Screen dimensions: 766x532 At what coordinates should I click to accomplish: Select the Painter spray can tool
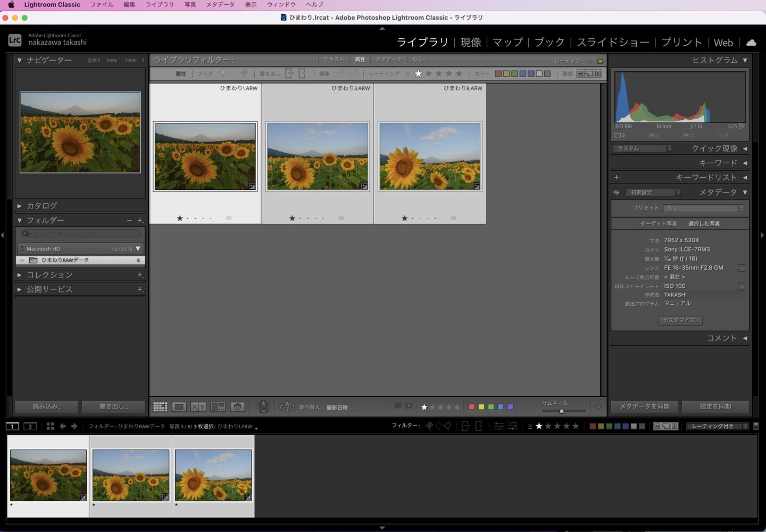coord(263,407)
